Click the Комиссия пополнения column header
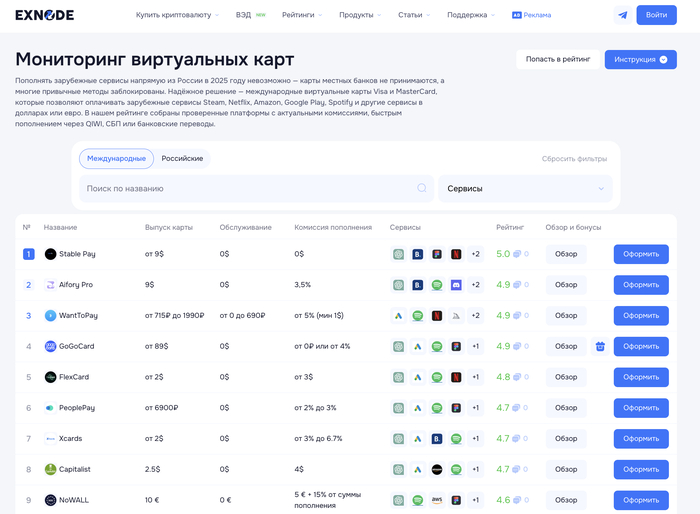The height and width of the screenshot is (514, 700). pyautogui.click(x=333, y=227)
